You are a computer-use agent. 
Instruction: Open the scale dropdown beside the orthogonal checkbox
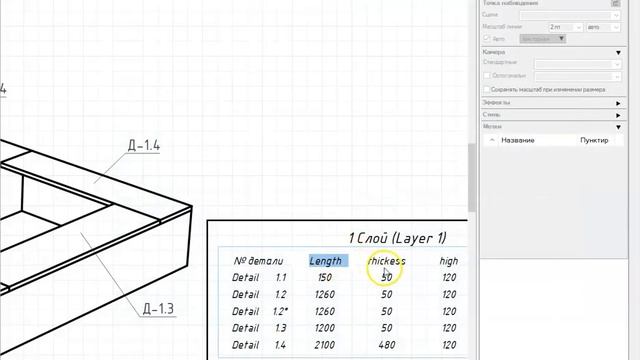[578, 76]
